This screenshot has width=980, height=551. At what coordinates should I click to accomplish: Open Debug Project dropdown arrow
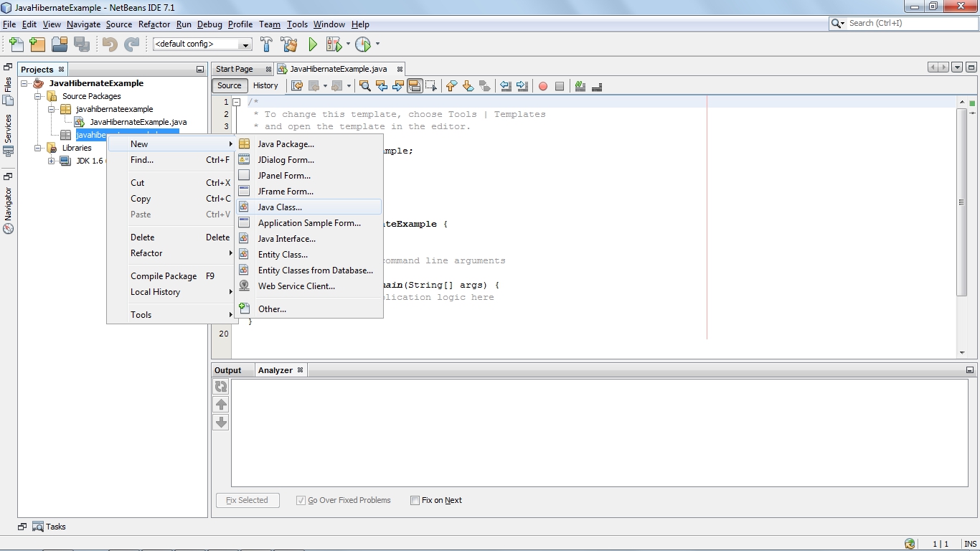[348, 44]
